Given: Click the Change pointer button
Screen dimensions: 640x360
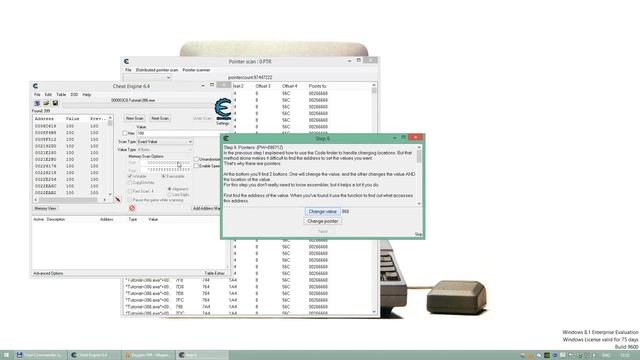Looking at the screenshot, I should [322, 221].
